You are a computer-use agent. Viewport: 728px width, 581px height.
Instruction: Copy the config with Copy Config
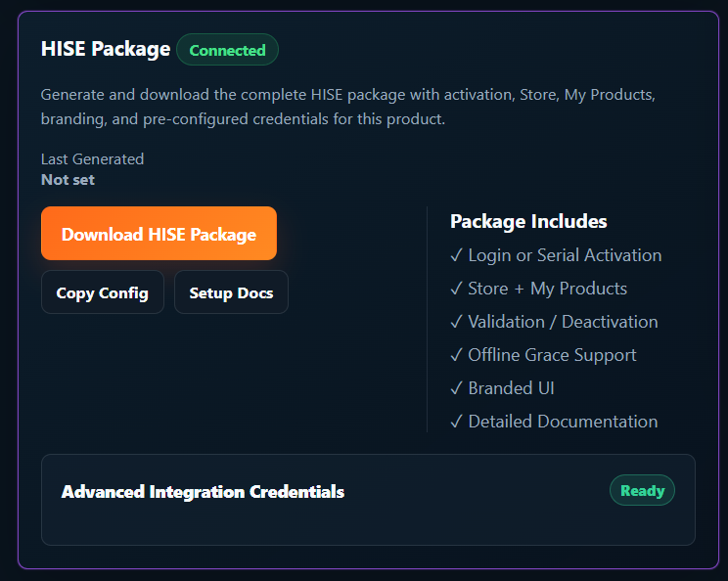point(103,292)
